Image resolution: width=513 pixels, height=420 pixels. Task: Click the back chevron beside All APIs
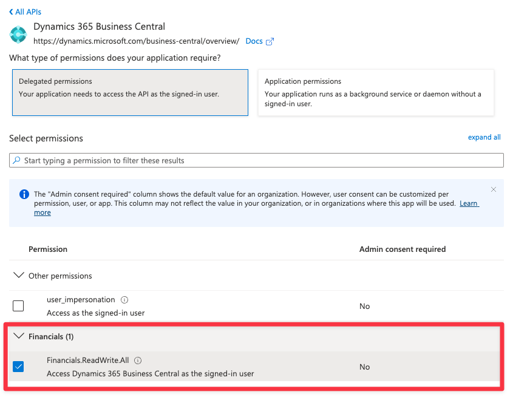point(11,12)
